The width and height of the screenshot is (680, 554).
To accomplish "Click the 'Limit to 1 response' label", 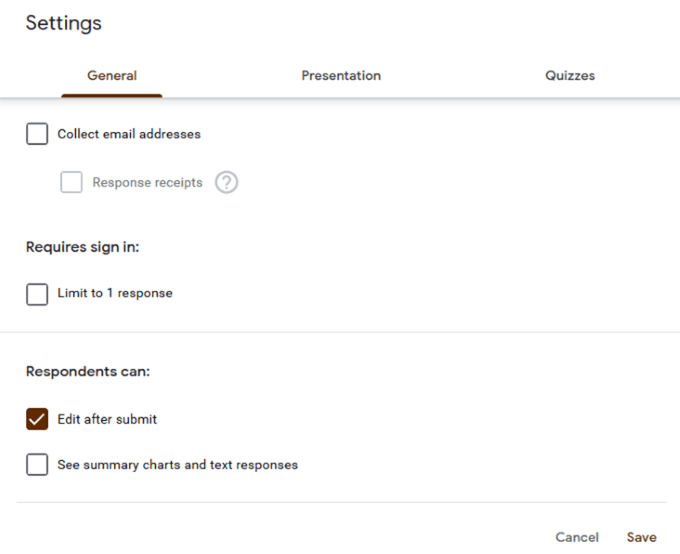I will coord(115,294).
